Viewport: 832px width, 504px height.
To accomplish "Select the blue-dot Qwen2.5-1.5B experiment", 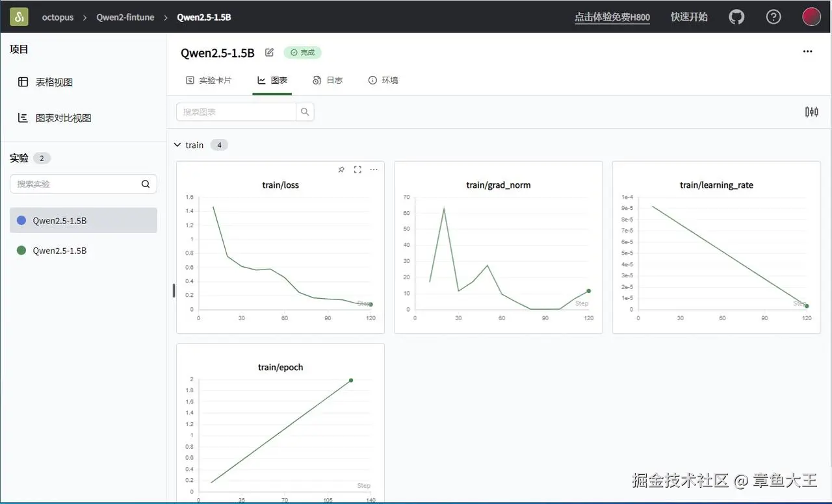I will point(83,220).
